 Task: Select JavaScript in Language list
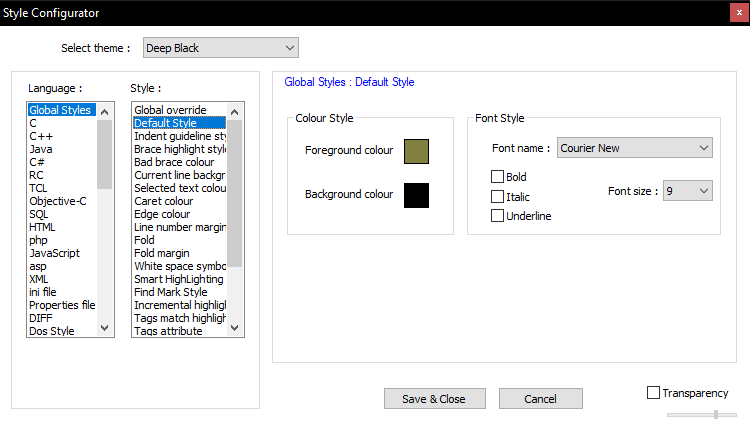62,253
